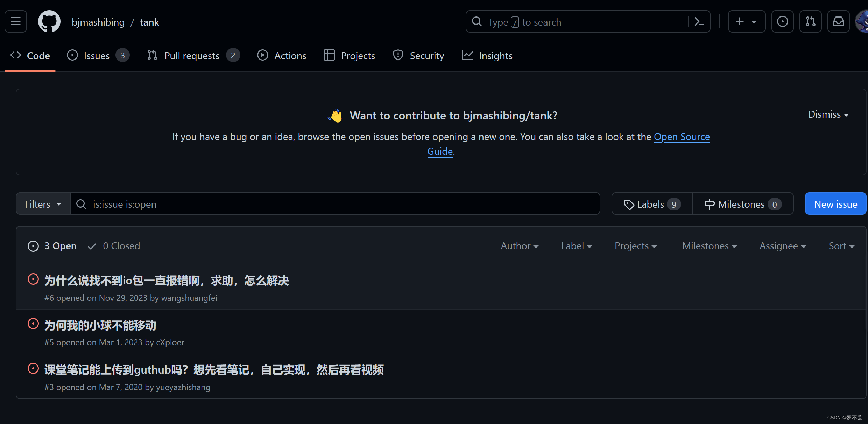868x424 pixels.
Task: Switch to the Actions tab
Action: [x=282, y=56]
